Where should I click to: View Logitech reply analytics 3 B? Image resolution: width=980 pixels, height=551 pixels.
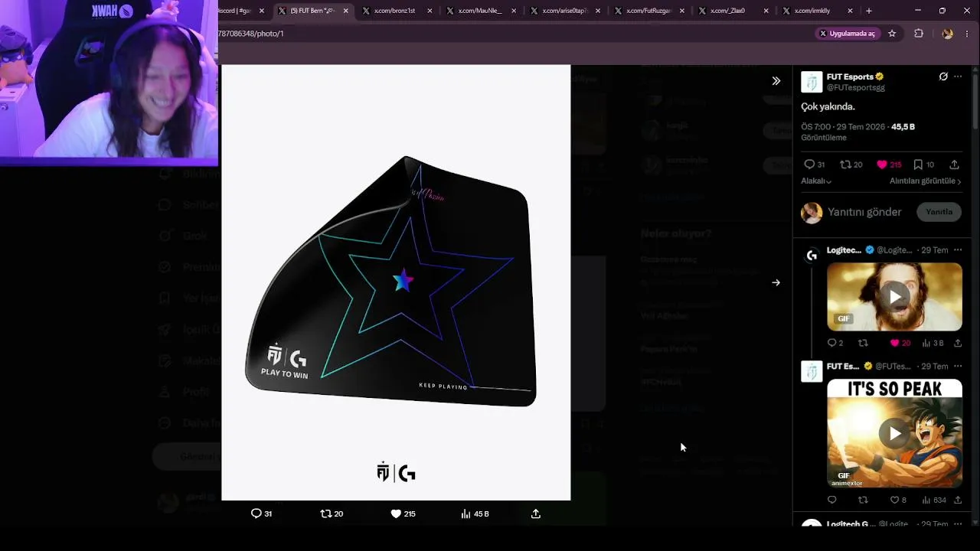pyautogui.click(x=933, y=344)
